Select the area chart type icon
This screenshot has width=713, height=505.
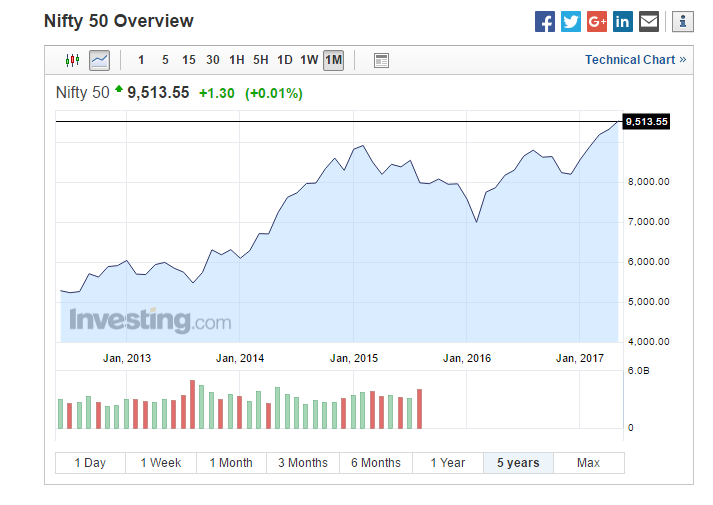(99, 60)
